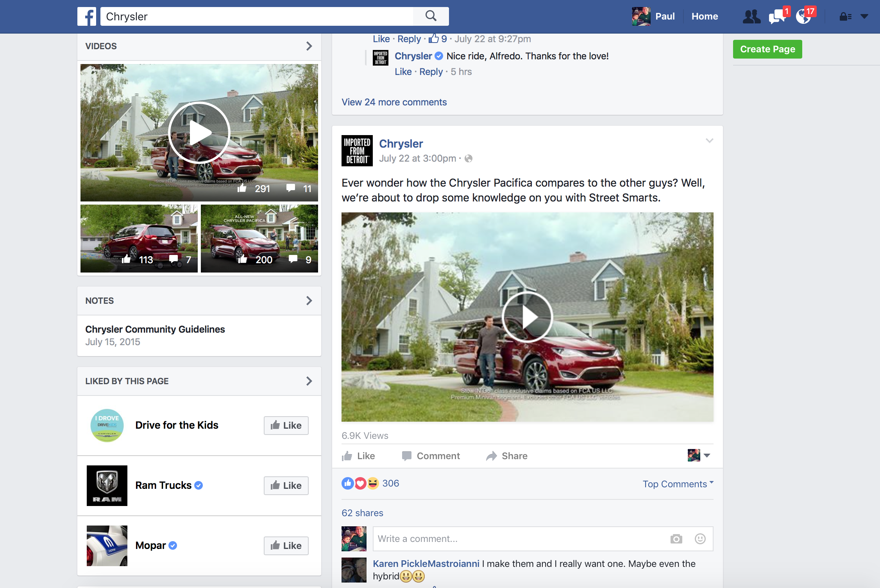Click the verified badge next to Mopar
Viewport: 880px width, 588px height.
tap(173, 545)
